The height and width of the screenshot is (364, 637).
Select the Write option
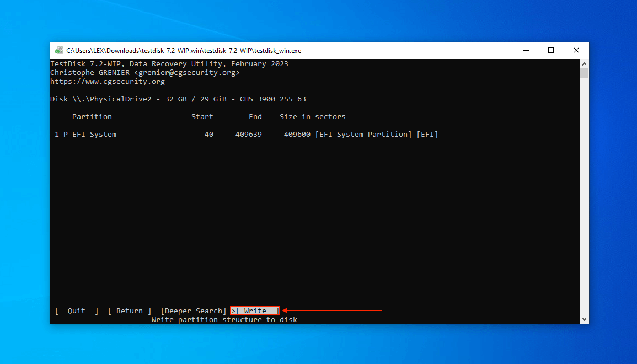click(x=255, y=311)
